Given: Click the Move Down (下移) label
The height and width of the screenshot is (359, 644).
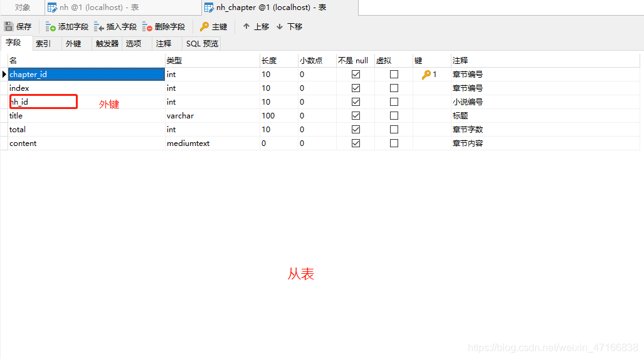Looking at the screenshot, I should 295,27.
